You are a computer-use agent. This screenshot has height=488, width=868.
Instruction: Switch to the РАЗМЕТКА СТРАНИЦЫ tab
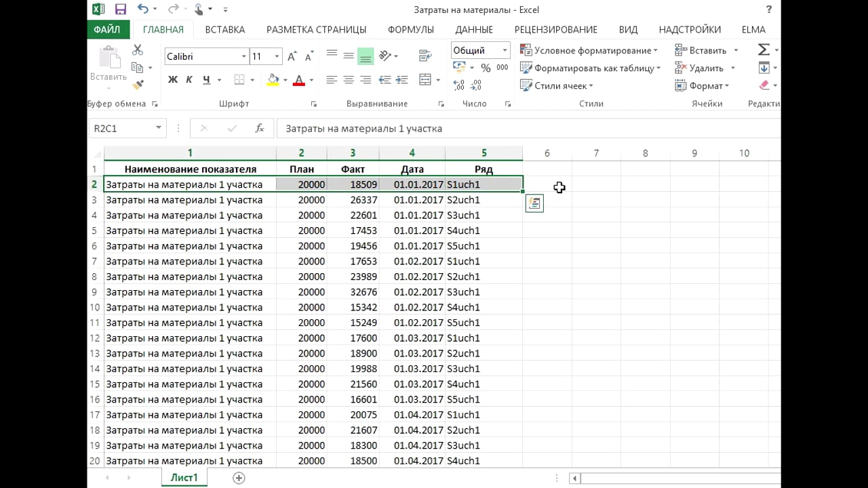coord(316,30)
